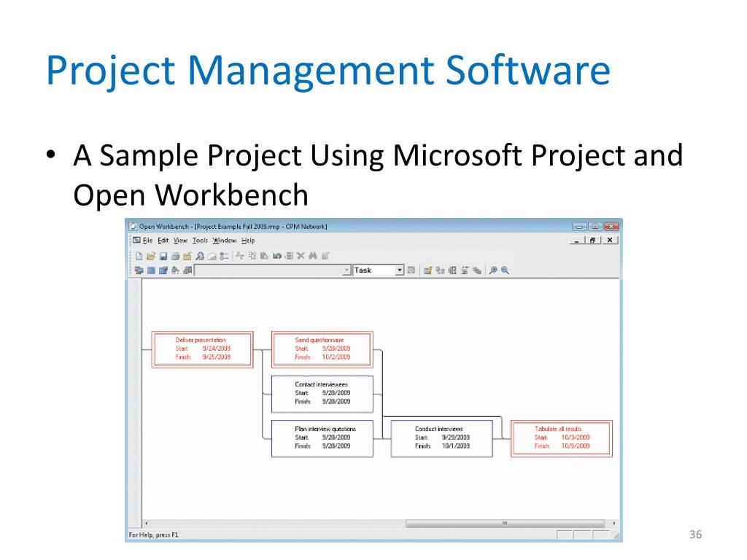Viewport: 747px width, 560px height.
Task: Select the Deliver presentation task node
Action: pyautogui.click(x=202, y=349)
